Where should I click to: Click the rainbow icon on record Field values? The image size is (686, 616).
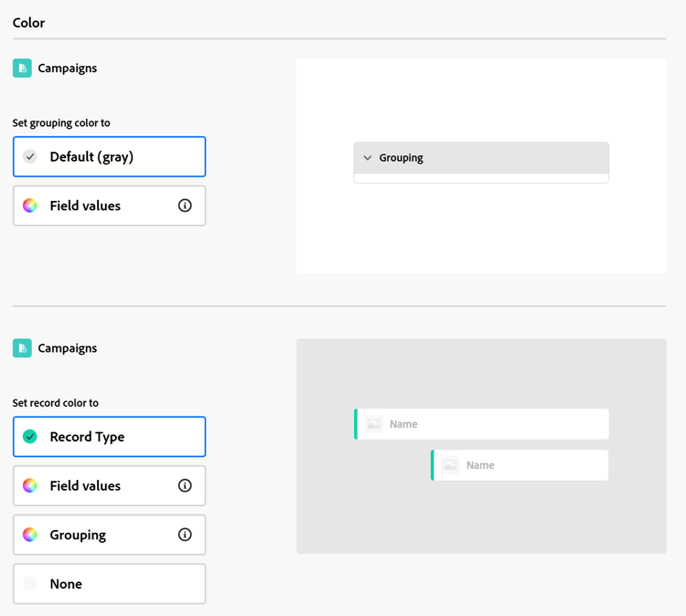(x=30, y=485)
